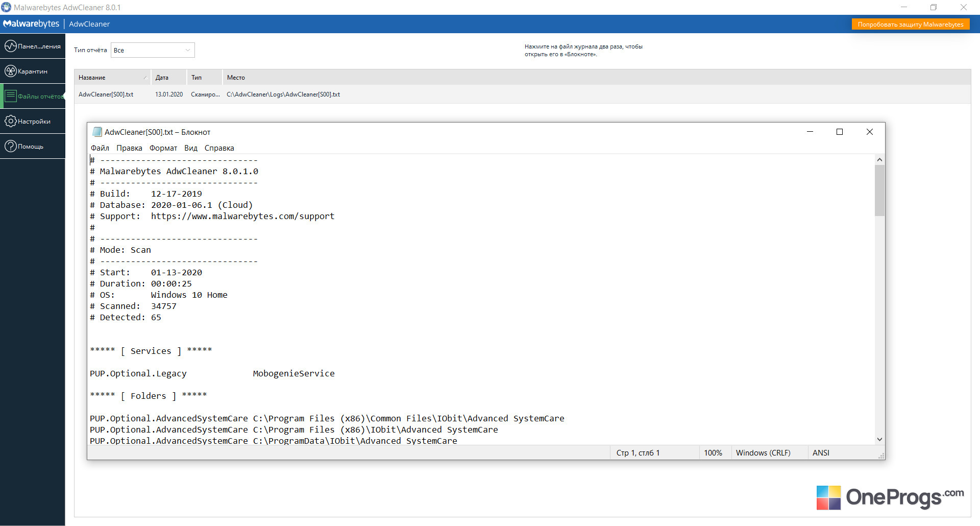980x526 pixels.
Task: Click the Notepad document icon in title
Action: 97,132
